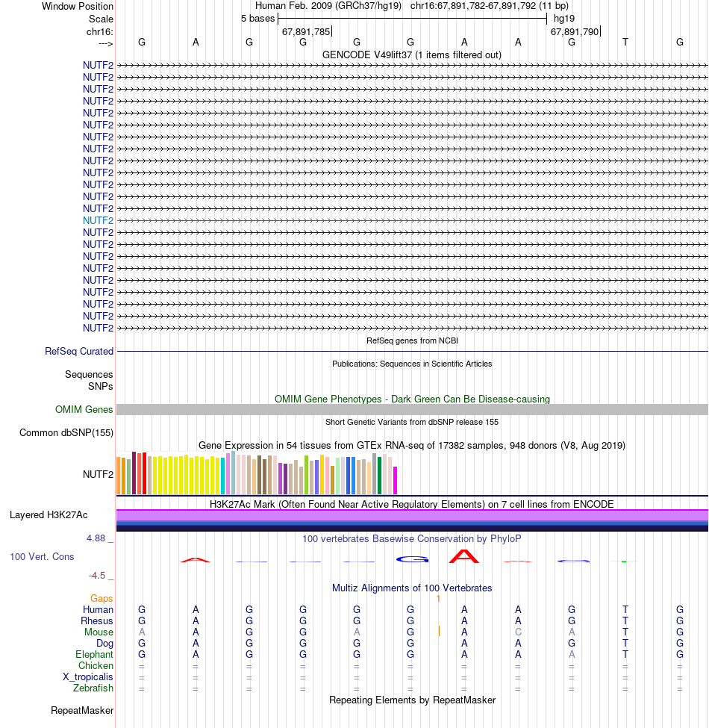Click the SNPs track label
Image resolution: width=709 pixels, height=728 pixels.
[x=100, y=386]
